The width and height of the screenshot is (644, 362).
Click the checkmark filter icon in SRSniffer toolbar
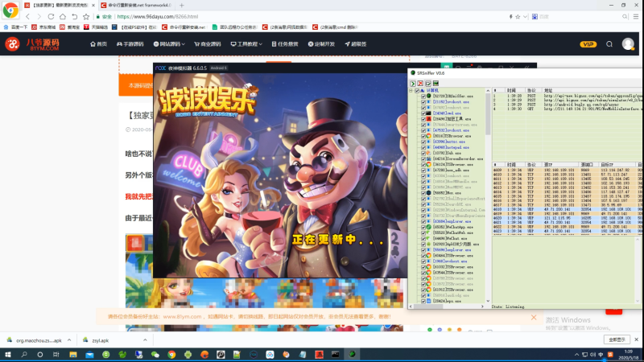click(428, 84)
